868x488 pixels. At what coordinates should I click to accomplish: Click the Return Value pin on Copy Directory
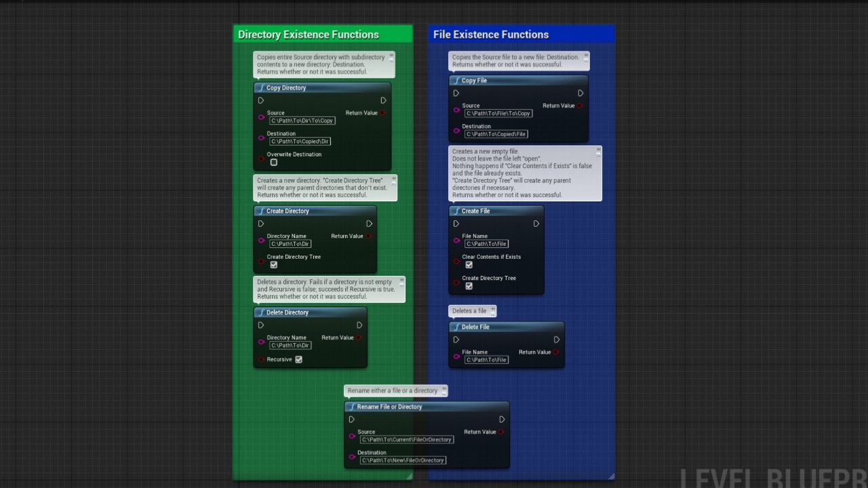383,113
